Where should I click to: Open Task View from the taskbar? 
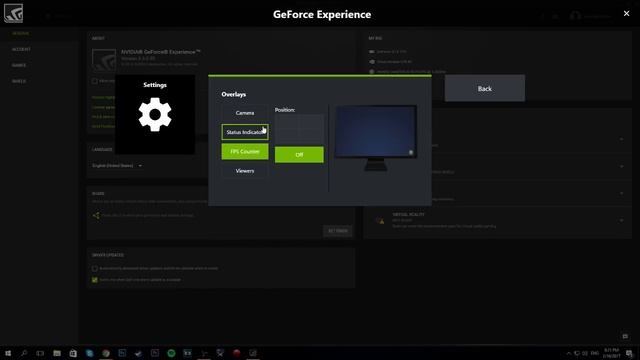coord(40,353)
